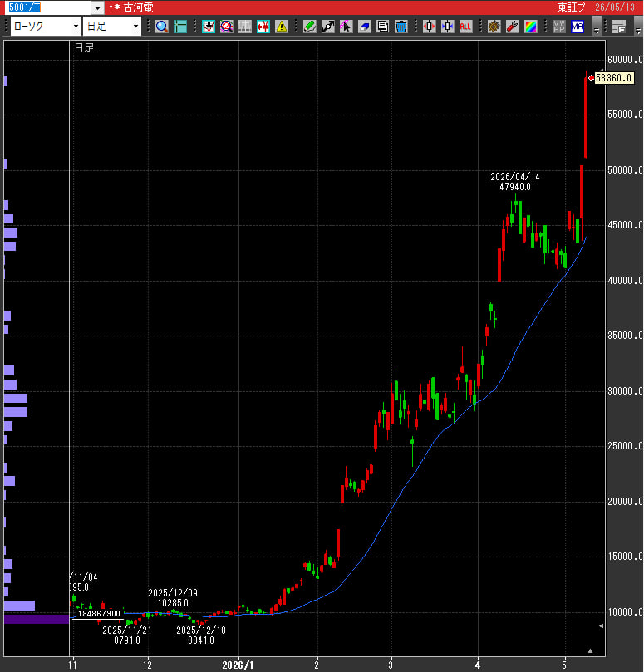Click the small up triangle at chart bottom-right
The image size is (644, 672).
(x=590, y=651)
